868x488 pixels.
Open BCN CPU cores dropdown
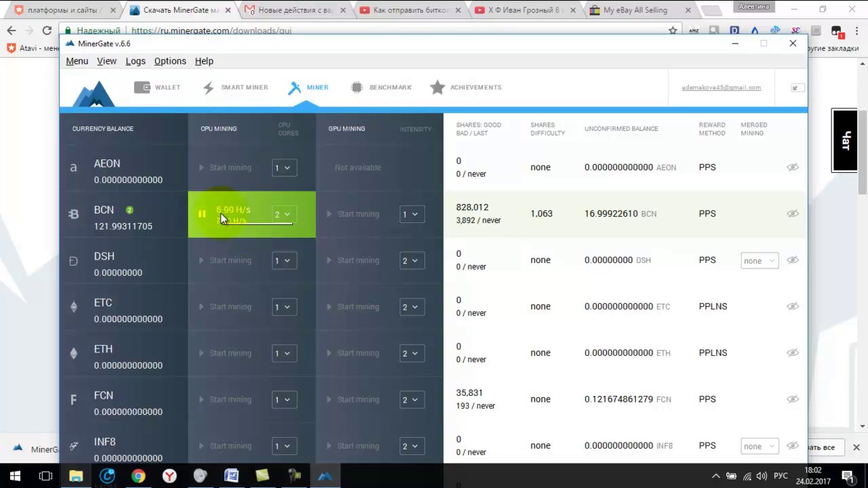[x=284, y=214]
